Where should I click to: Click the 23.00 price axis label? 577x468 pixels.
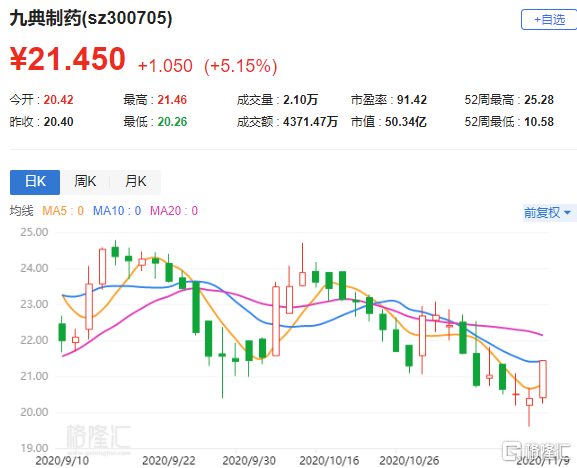tap(34, 304)
